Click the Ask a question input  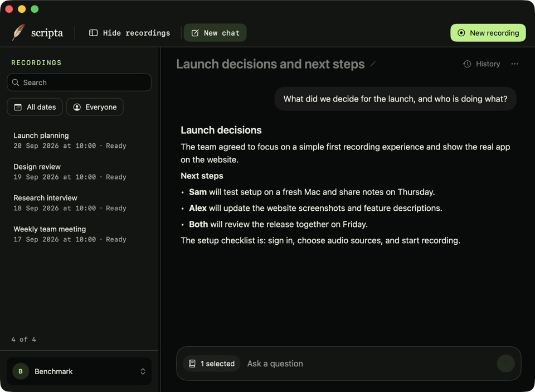click(x=368, y=364)
